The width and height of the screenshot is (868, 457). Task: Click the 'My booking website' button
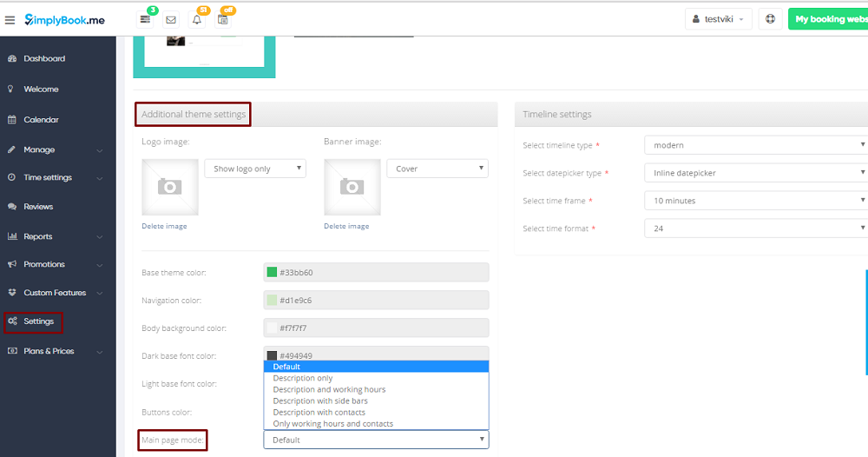830,19
